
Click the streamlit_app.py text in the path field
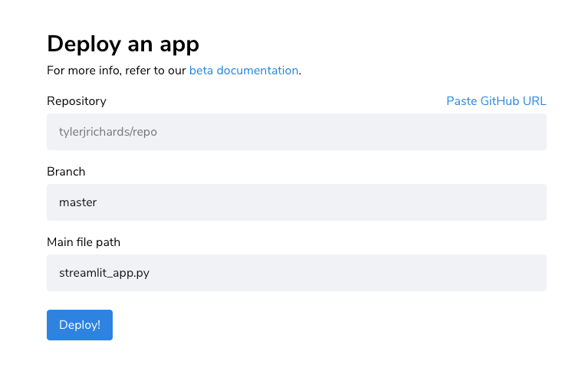pyautogui.click(x=104, y=273)
